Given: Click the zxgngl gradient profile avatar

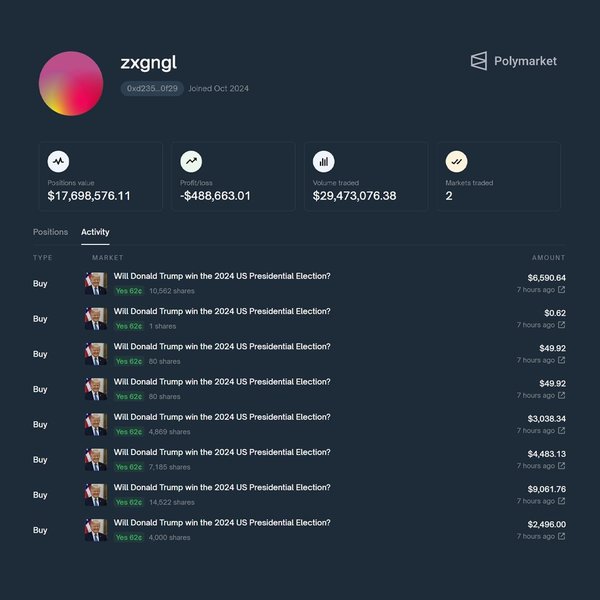Looking at the screenshot, I should [x=71, y=83].
